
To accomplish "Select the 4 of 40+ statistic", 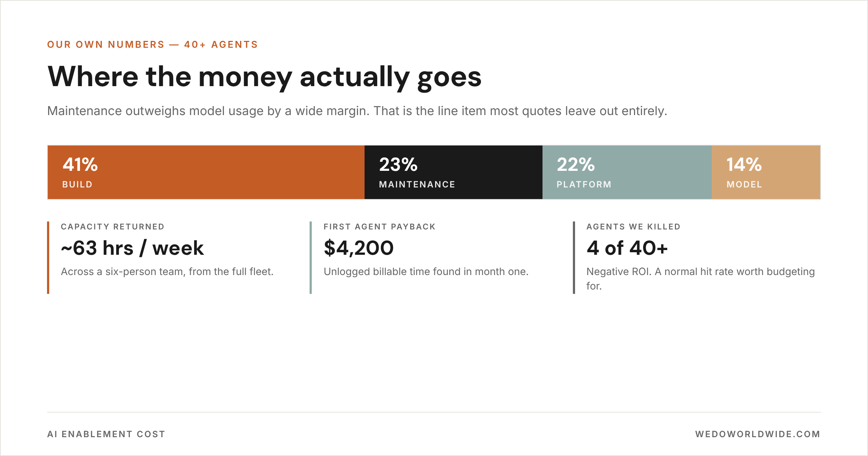I will [627, 248].
